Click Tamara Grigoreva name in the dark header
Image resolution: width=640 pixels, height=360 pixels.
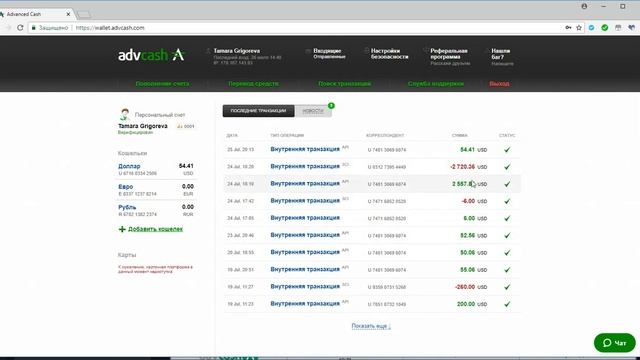[x=236, y=51]
